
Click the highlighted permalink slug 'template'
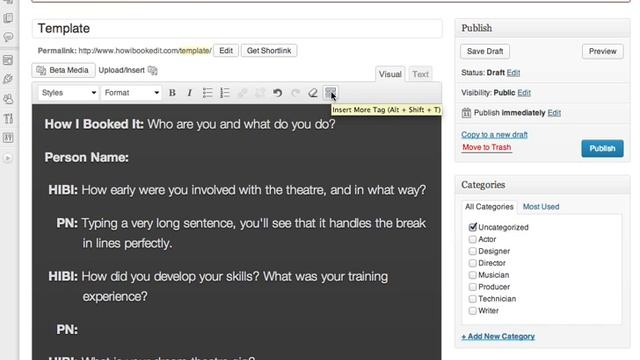click(x=195, y=51)
